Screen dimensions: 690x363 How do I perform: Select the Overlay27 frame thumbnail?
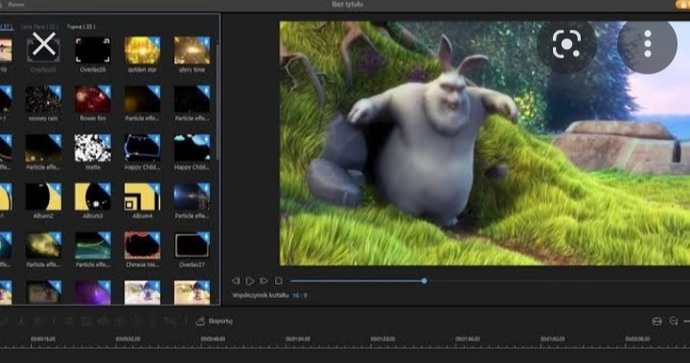point(192,246)
